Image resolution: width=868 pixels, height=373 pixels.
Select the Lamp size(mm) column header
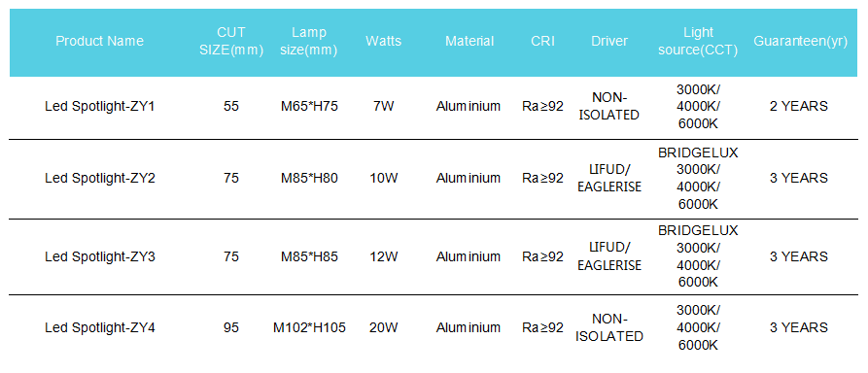[x=309, y=41]
